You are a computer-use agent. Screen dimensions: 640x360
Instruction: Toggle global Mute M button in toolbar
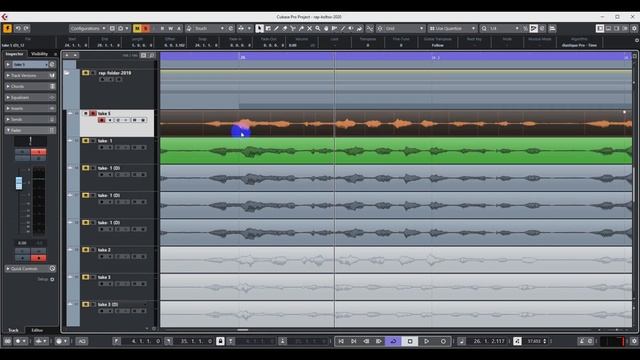pyautogui.click(x=137, y=28)
